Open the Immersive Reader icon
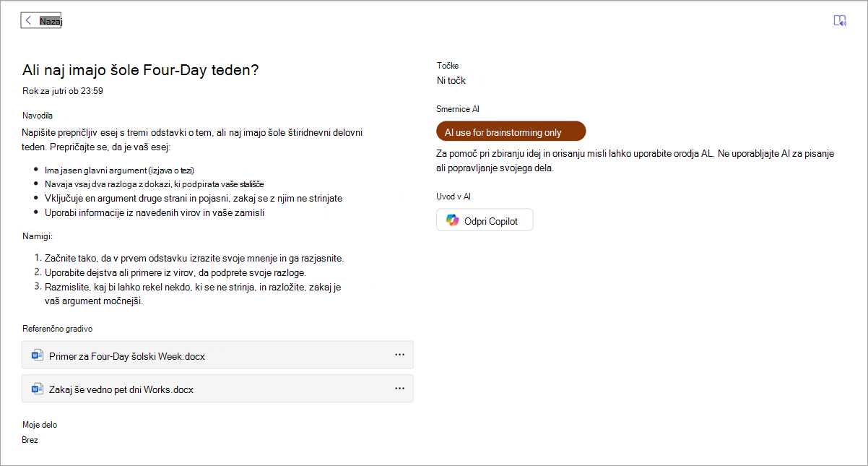The height and width of the screenshot is (466, 868). [x=840, y=21]
